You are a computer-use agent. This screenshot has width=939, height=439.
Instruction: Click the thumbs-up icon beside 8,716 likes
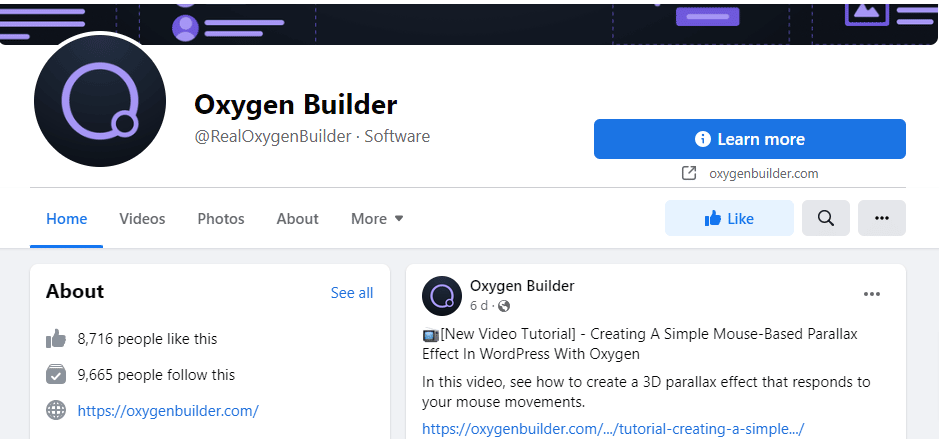[56, 339]
